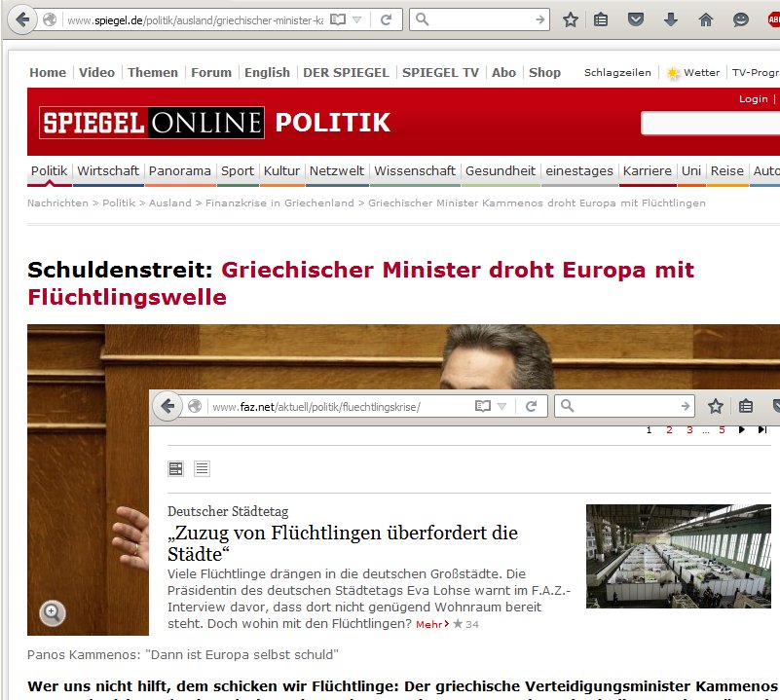Select the Wissenschaft section tab
780x700 pixels.
pos(415,171)
